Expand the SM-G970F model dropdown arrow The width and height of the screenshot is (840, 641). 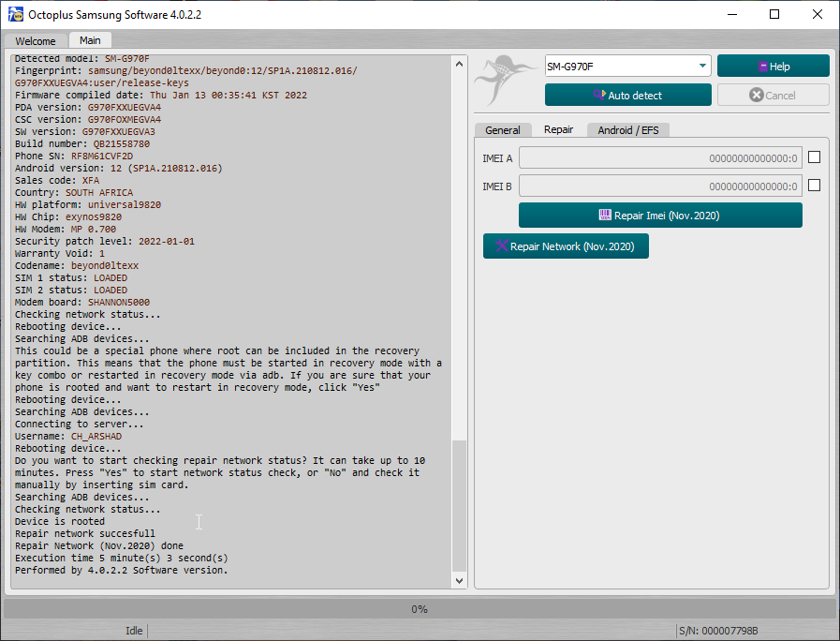pyautogui.click(x=702, y=66)
